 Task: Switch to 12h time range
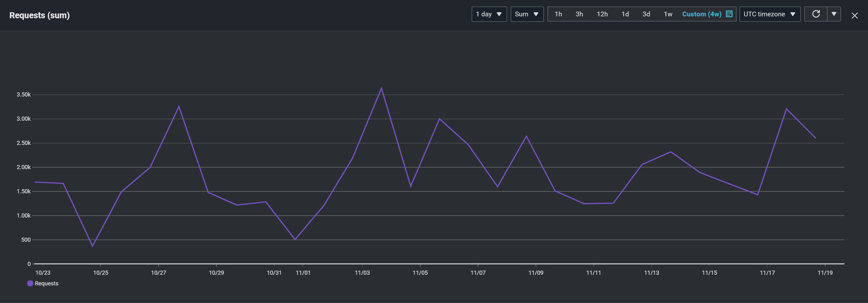click(602, 14)
